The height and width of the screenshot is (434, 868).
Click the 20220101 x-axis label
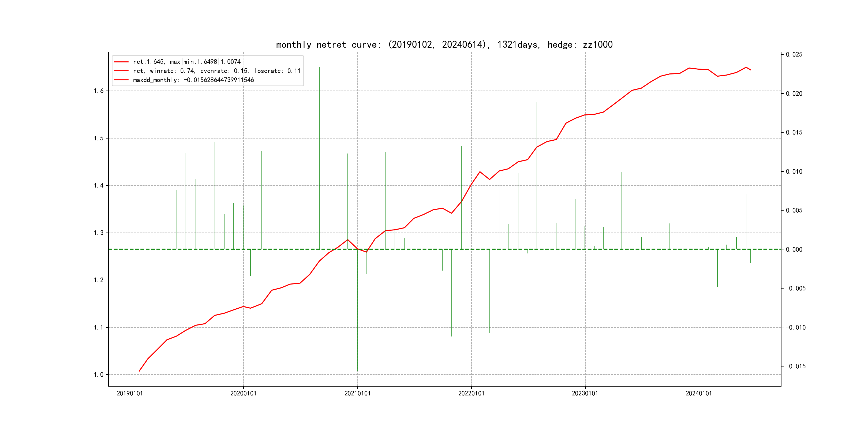(x=471, y=393)
